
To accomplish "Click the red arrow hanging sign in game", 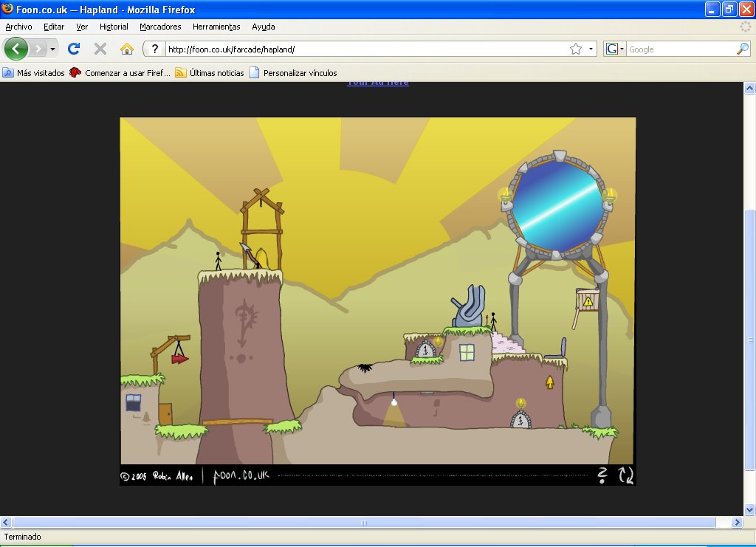I will 179,359.
